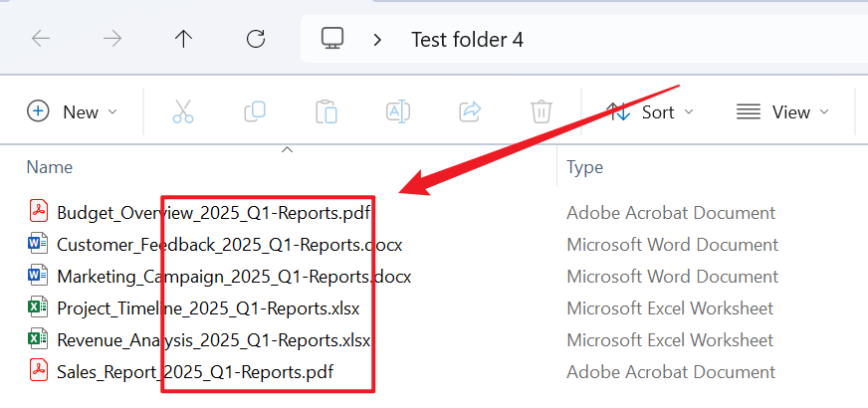Click the Share icon in toolbar
The image size is (868, 408).
(x=469, y=111)
